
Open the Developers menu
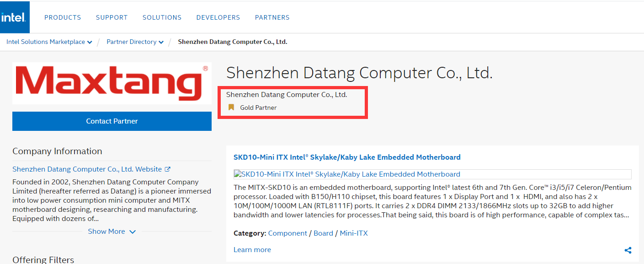coord(218,17)
